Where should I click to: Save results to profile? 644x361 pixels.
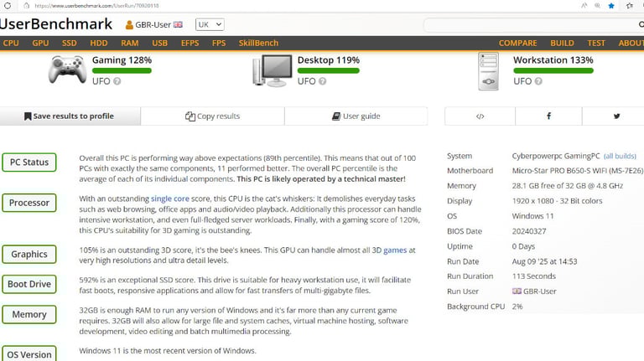(x=70, y=116)
